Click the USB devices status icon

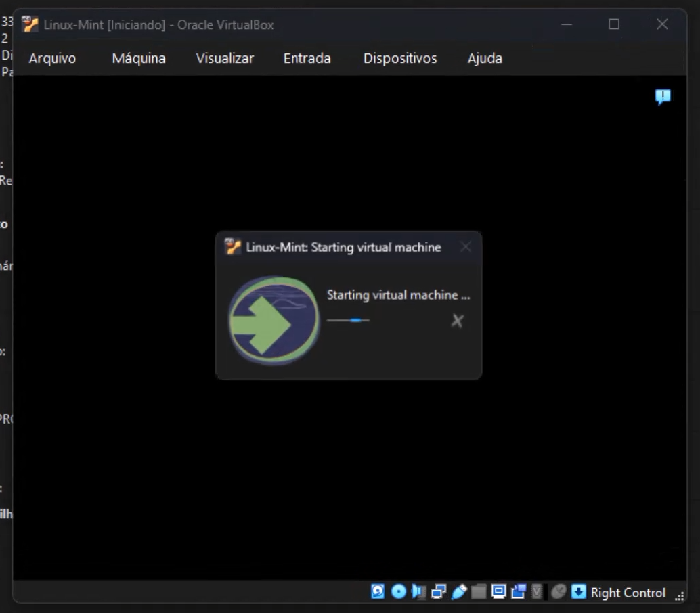(x=459, y=591)
